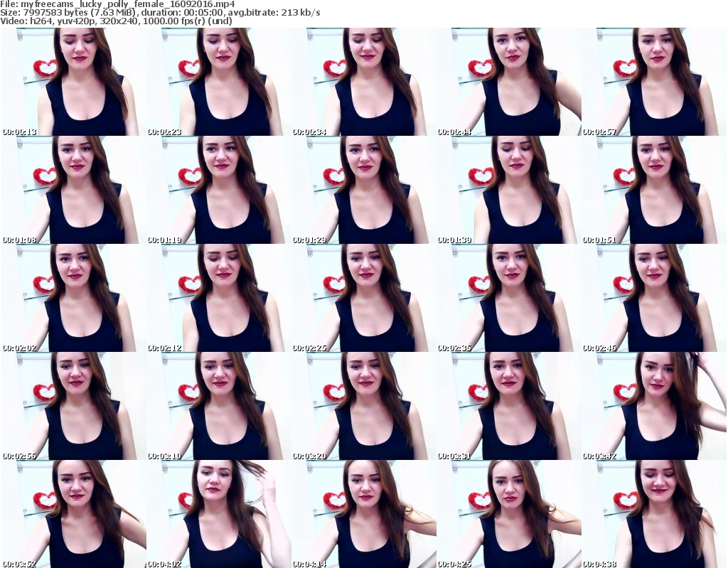728x568 pixels.
Task: Select the thumbnail stamped 00:03:42
Action: [654, 406]
